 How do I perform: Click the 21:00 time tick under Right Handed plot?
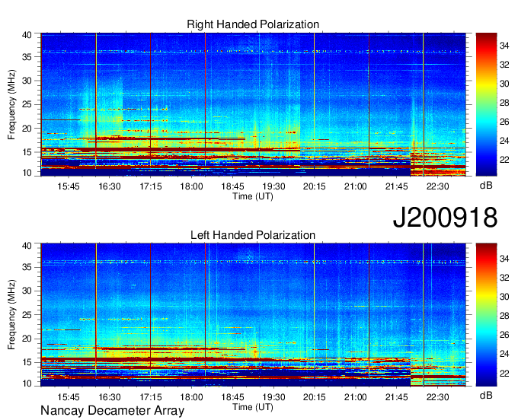(356, 186)
